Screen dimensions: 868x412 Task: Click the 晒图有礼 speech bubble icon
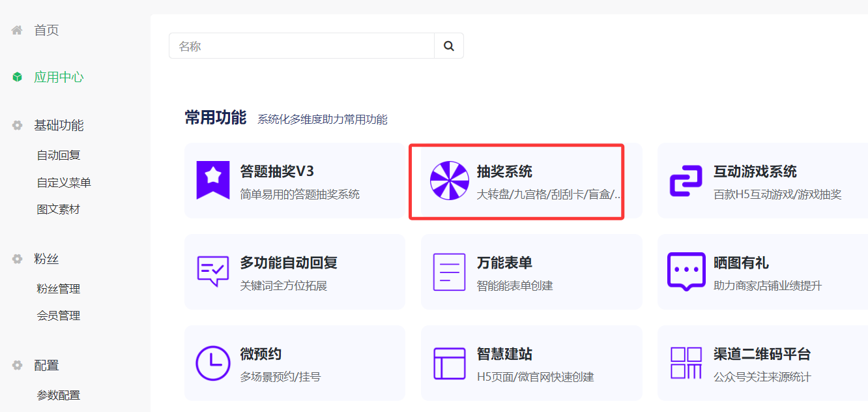coord(685,271)
